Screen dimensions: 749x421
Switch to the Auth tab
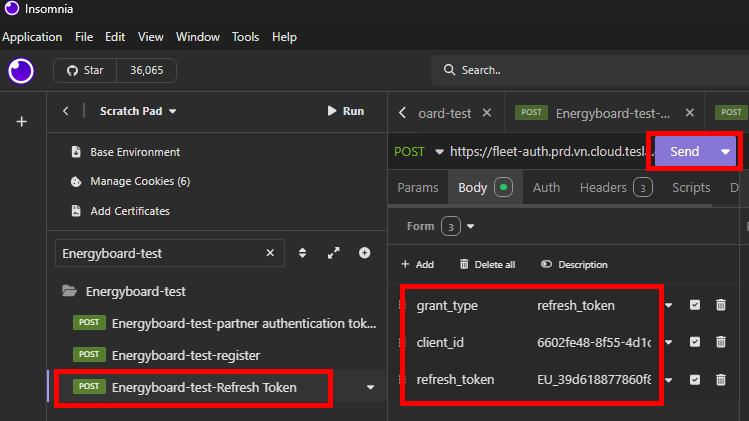[546, 188]
